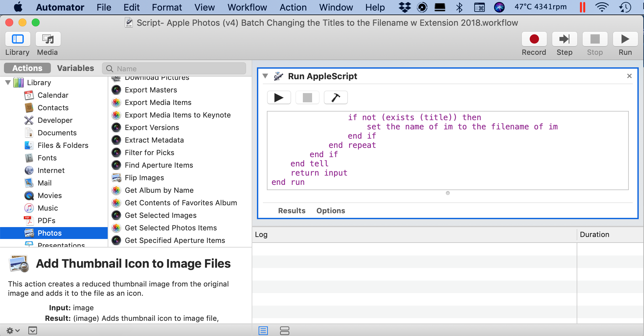Switch to the Variables tab
The height and width of the screenshot is (336, 644).
coord(75,68)
